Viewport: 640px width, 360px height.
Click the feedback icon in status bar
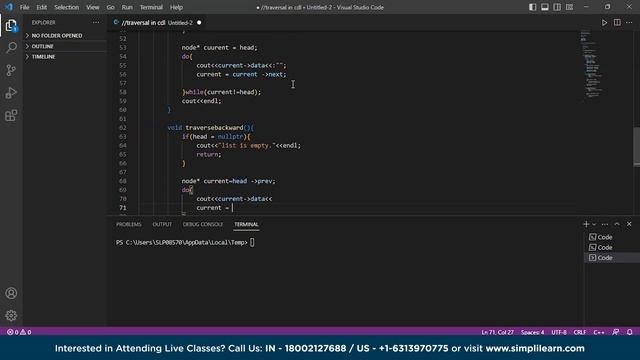click(616, 332)
